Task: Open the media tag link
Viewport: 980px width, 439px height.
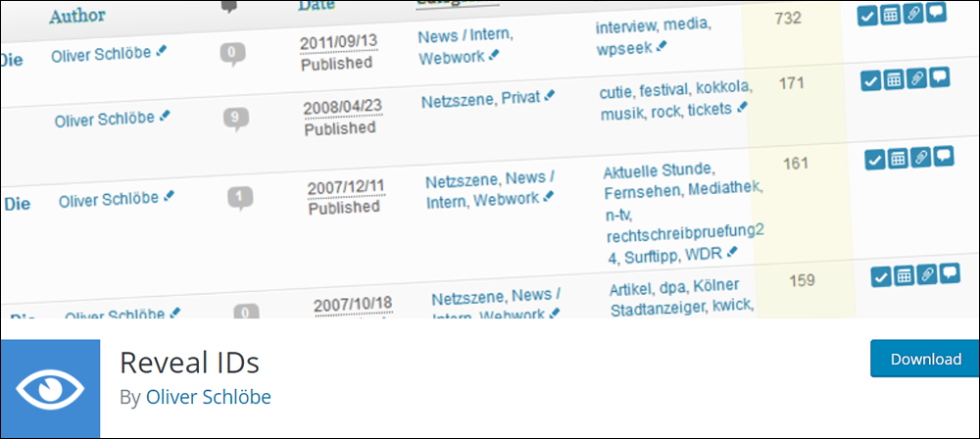Action: pos(686,24)
